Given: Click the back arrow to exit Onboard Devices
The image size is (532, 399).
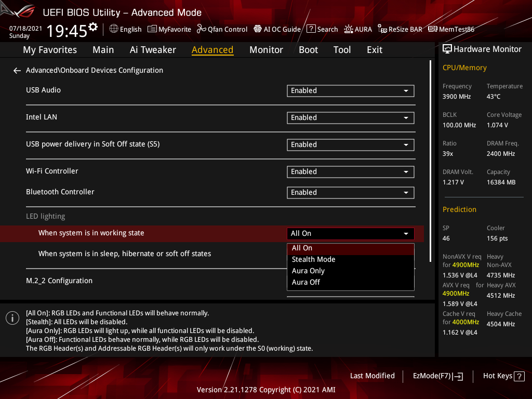Looking at the screenshot, I should click(x=17, y=70).
